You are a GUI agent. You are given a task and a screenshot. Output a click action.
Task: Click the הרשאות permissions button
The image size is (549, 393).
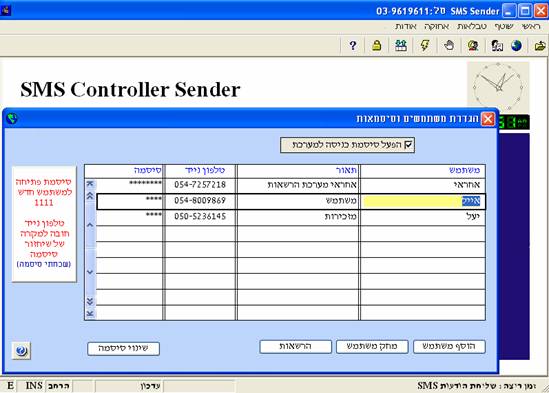point(296,346)
